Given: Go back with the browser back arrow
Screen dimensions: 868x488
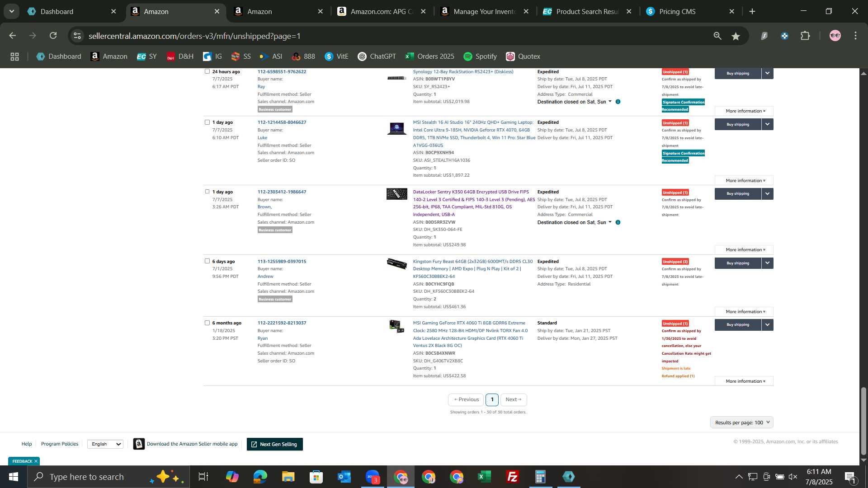Looking at the screenshot, I should click(13, 36).
